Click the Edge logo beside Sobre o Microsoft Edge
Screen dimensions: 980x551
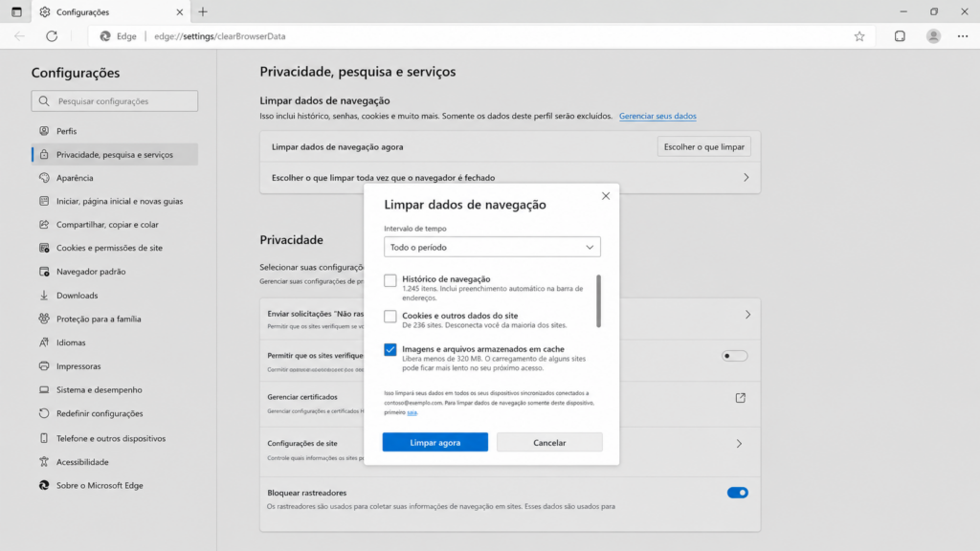[44, 485]
